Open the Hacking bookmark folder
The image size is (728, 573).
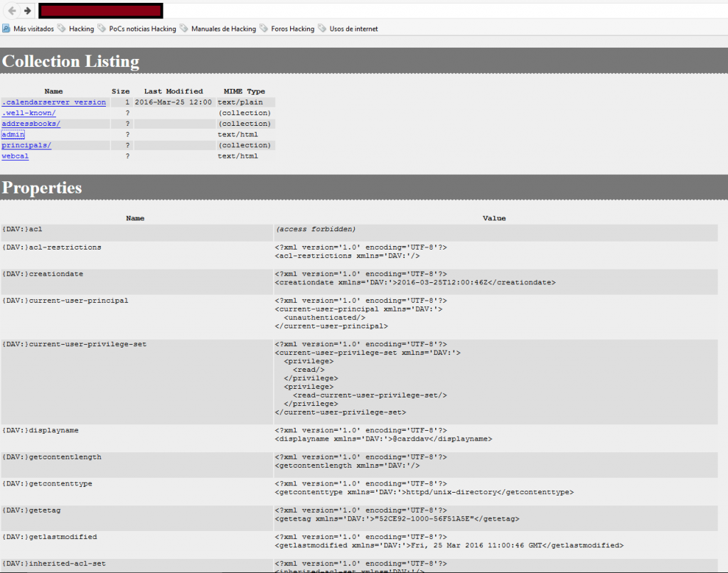[80, 29]
